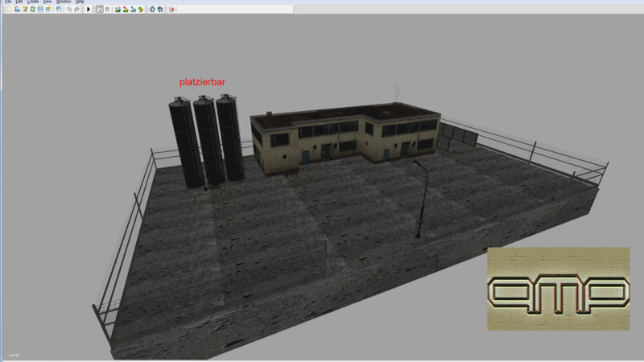Viewport: 644px width, 362px height.
Task: Open the View menu
Action: 47,2
